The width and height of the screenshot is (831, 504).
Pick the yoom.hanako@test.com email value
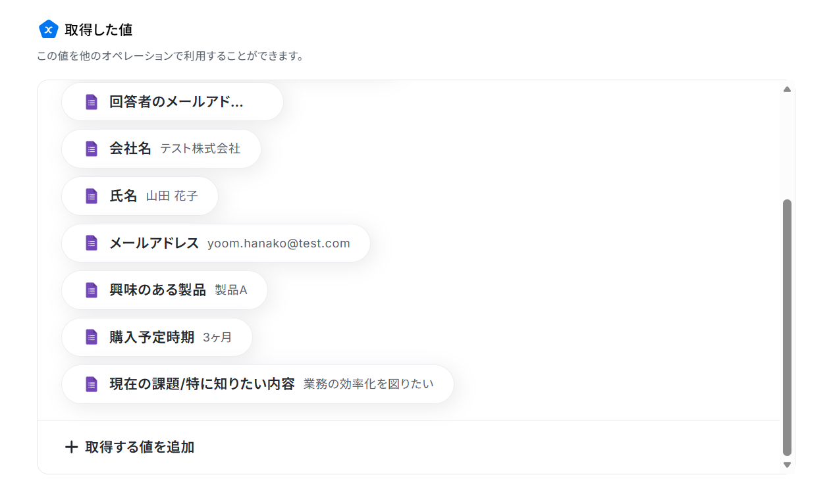click(279, 243)
